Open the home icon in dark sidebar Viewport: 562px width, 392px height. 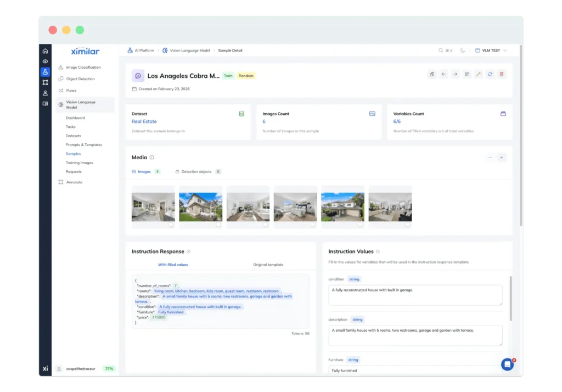click(x=45, y=51)
